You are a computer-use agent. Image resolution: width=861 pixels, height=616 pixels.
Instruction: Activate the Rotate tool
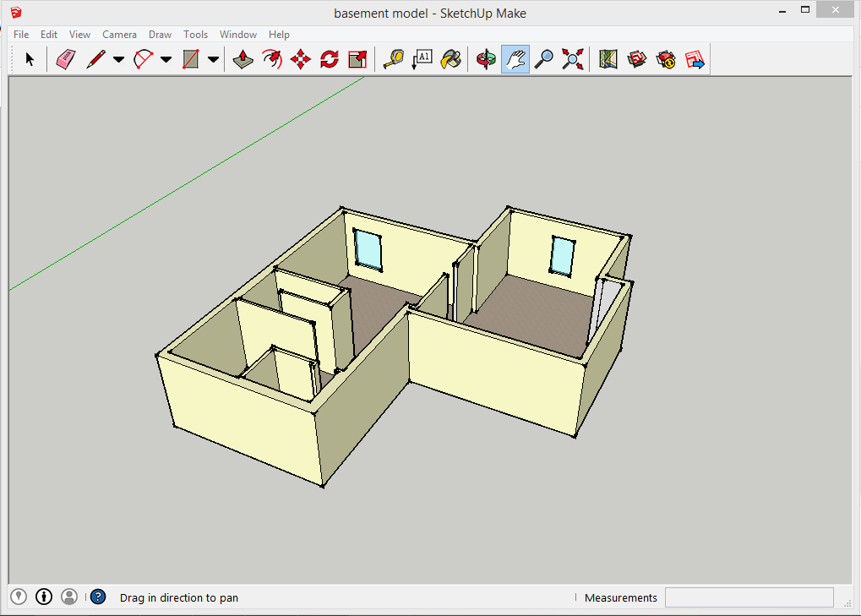point(328,58)
